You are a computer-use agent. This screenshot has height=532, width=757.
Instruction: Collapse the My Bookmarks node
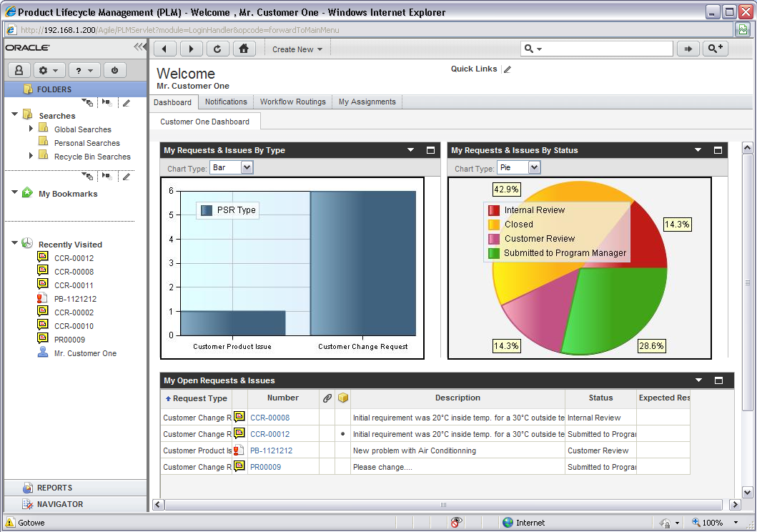point(14,192)
